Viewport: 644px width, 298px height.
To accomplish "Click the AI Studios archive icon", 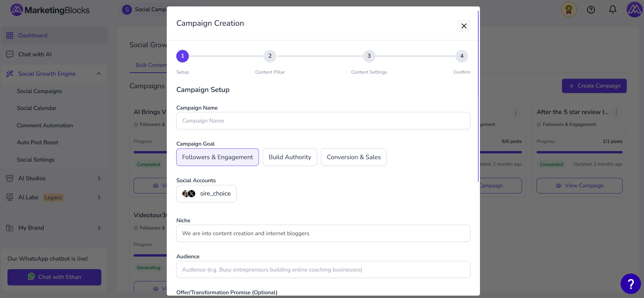I will [x=9, y=178].
